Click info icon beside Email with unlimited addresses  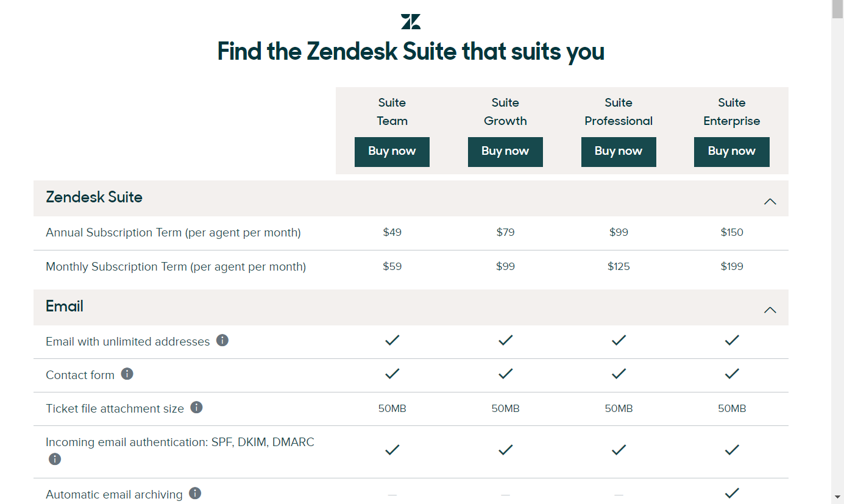[222, 340]
